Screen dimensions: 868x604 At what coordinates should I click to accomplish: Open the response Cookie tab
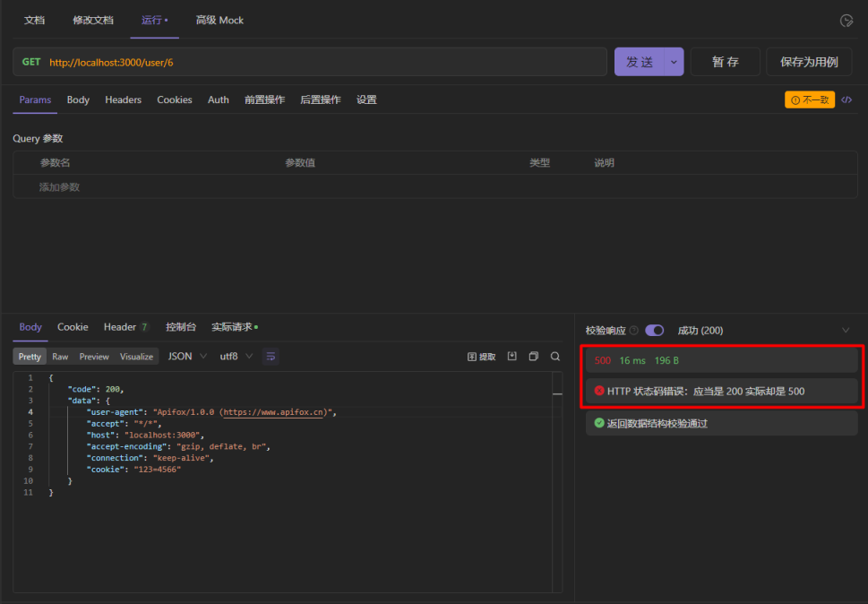pyautogui.click(x=73, y=327)
